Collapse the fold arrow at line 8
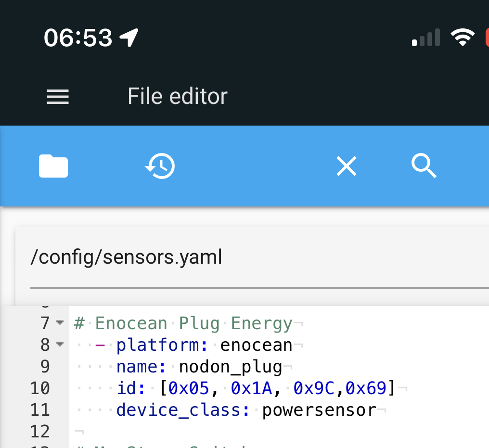 pos(60,344)
